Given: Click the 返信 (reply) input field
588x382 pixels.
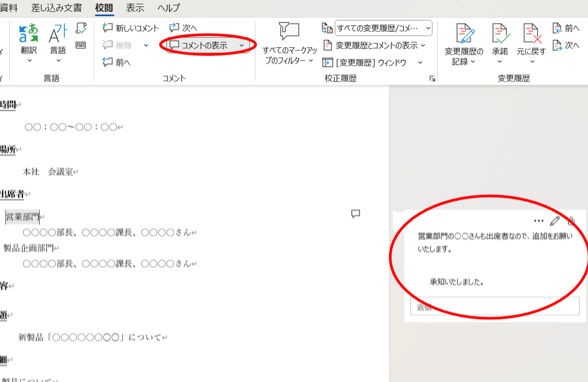Looking at the screenshot, I should tap(494, 306).
